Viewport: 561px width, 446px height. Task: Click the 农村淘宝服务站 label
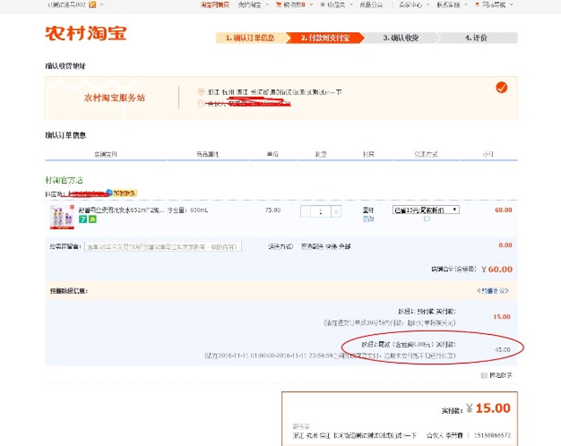click(x=114, y=98)
